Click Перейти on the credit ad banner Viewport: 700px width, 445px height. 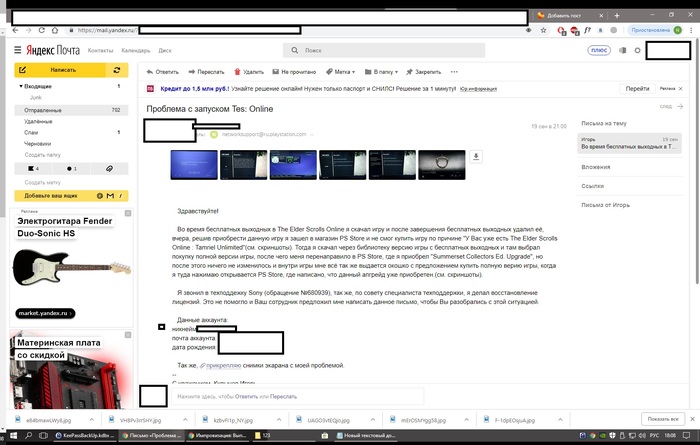637,89
